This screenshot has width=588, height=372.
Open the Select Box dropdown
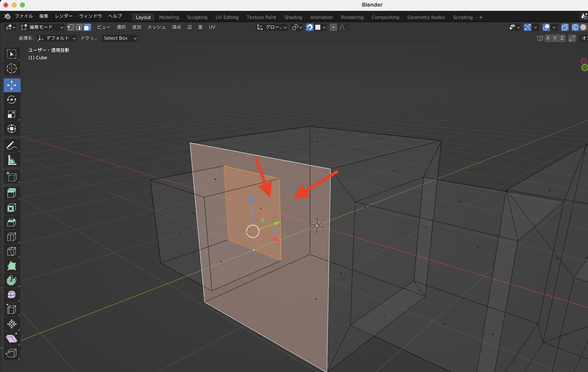pyautogui.click(x=119, y=38)
